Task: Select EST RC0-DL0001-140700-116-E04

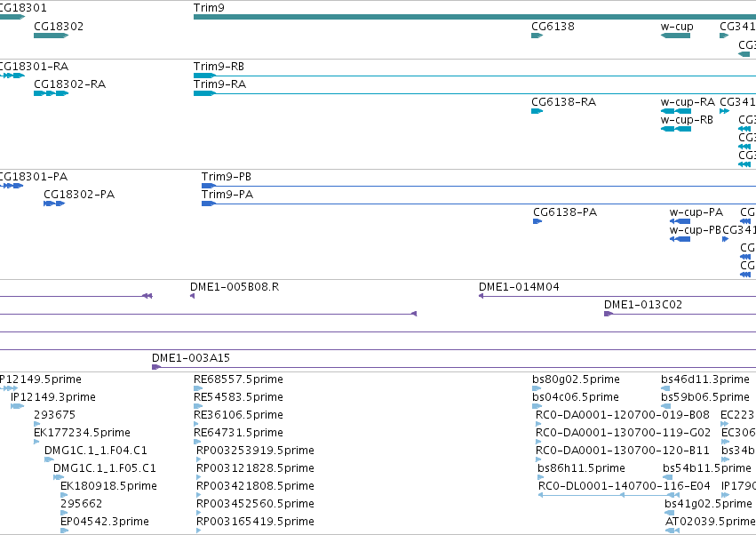Action: pos(625,486)
